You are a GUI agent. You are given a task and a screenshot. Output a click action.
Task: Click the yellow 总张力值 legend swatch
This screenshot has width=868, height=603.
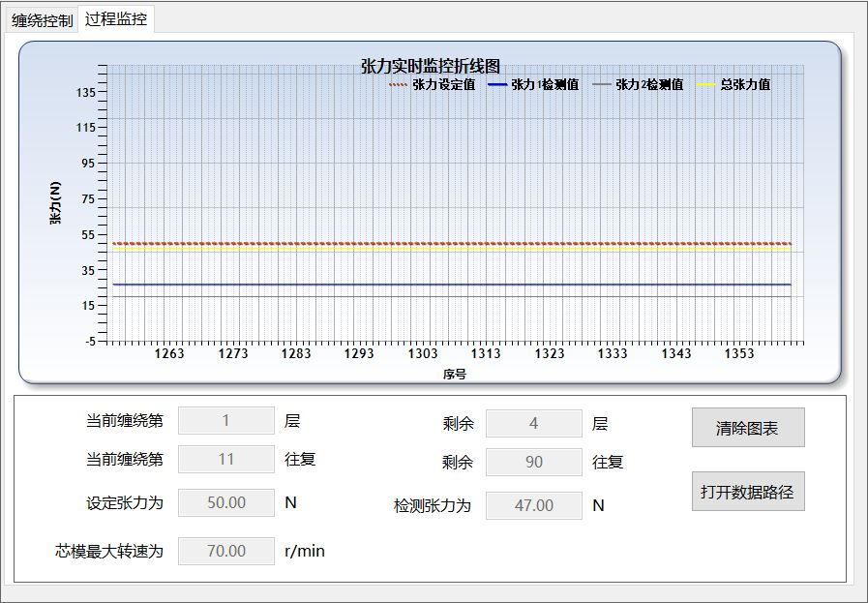(x=706, y=85)
